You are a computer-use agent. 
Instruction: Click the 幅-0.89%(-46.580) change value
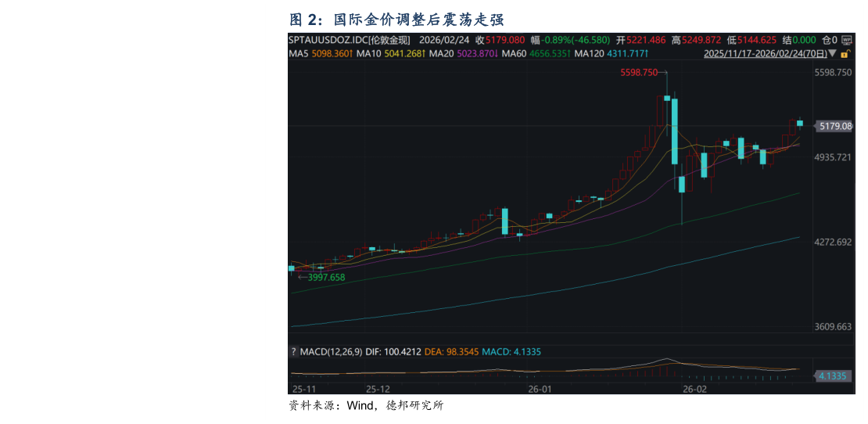(571, 40)
